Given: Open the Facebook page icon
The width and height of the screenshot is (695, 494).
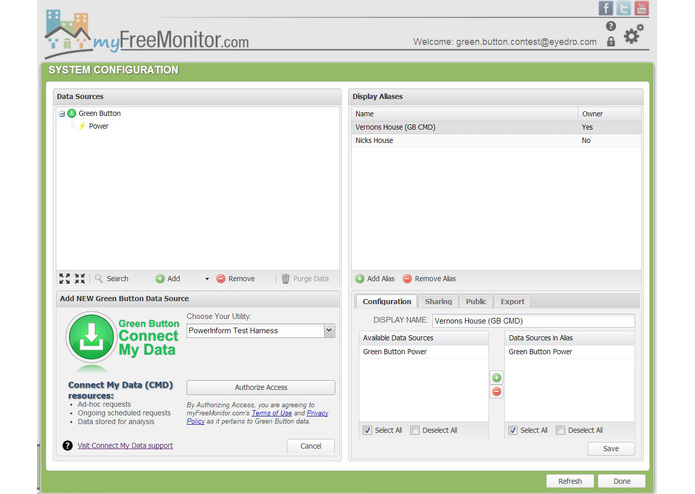Looking at the screenshot, I should click(605, 8).
